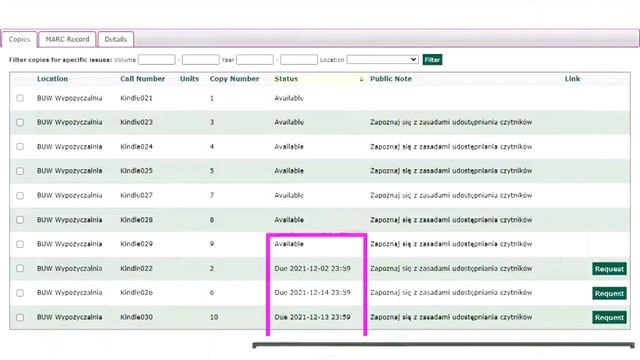Screen dimensions: 640x360
Task: Click the Link column header
Action: 572,79
